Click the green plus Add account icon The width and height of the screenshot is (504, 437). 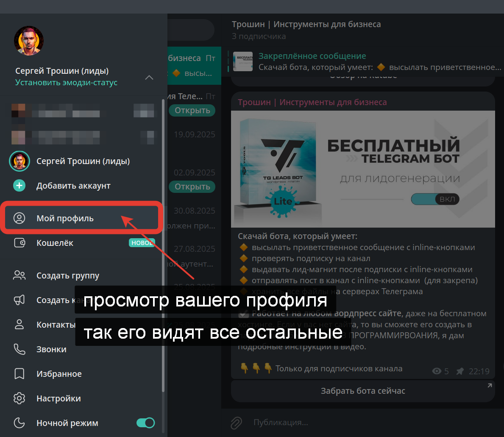[x=19, y=185]
